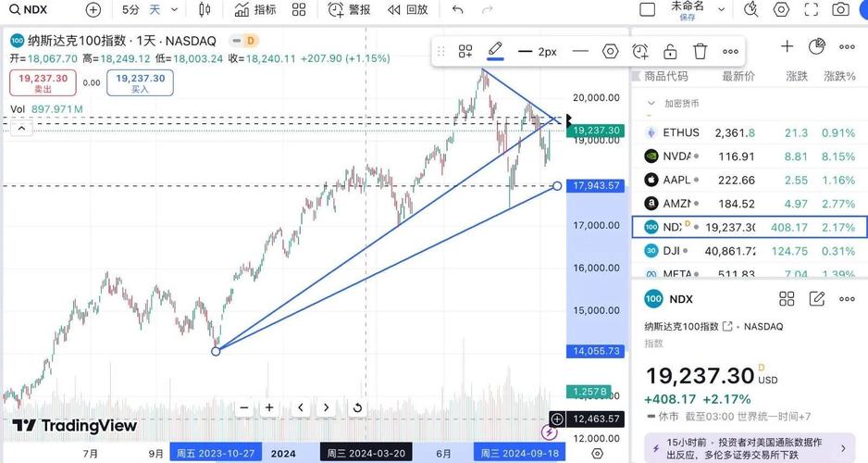The height and width of the screenshot is (463, 868).
Task: Open the 指标 indicators menu
Action: tap(255, 9)
